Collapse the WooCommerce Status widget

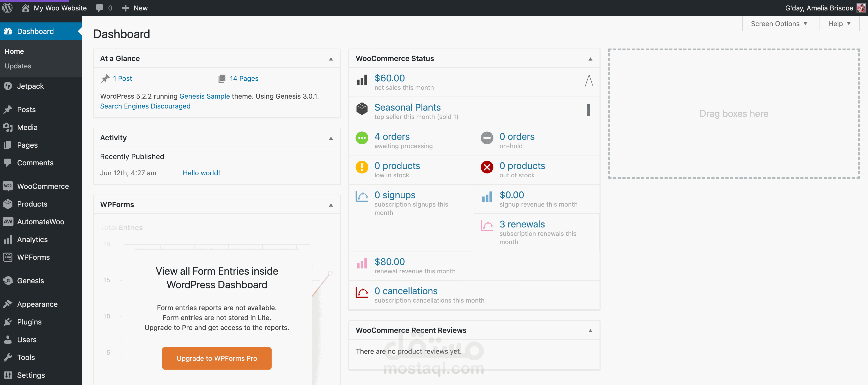(590, 59)
